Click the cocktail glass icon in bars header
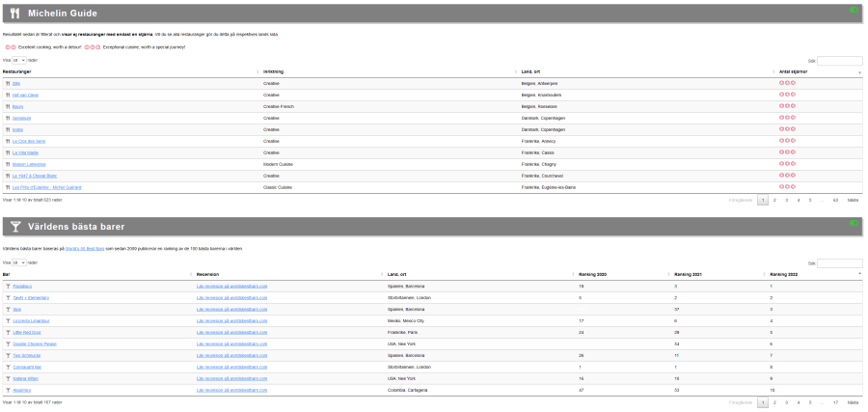This screenshot has width=868, height=412. pyautogui.click(x=14, y=227)
